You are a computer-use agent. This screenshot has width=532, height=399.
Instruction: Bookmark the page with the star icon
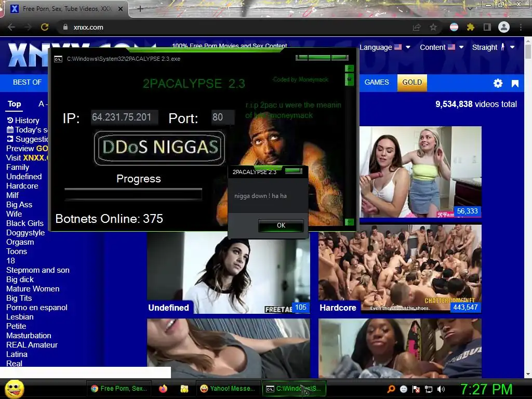tap(433, 27)
